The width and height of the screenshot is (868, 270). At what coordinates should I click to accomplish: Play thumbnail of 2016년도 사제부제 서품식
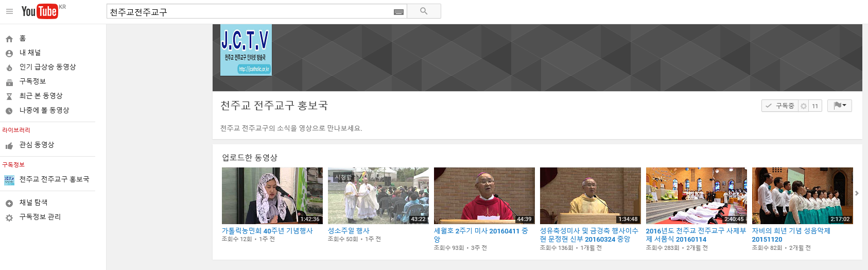697,196
